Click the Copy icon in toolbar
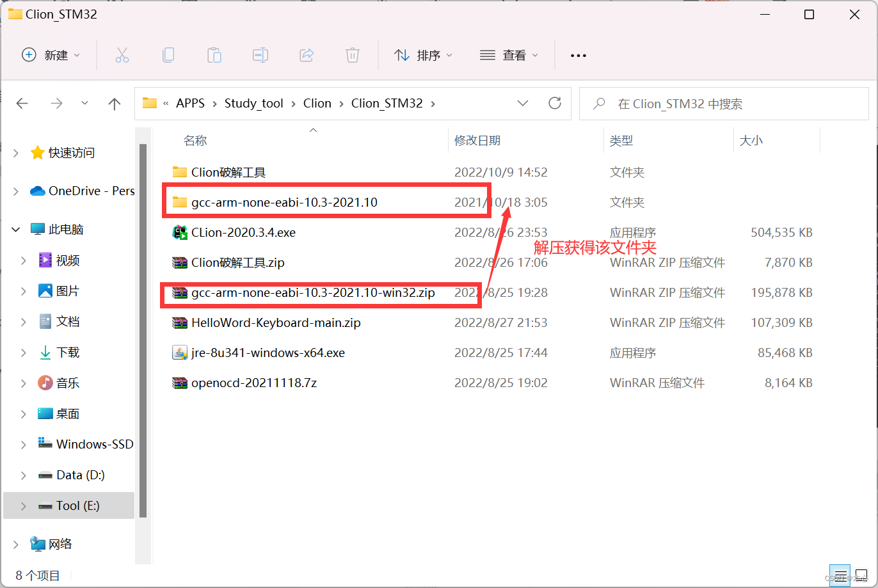The image size is (878, 588). tap(168, 56)
